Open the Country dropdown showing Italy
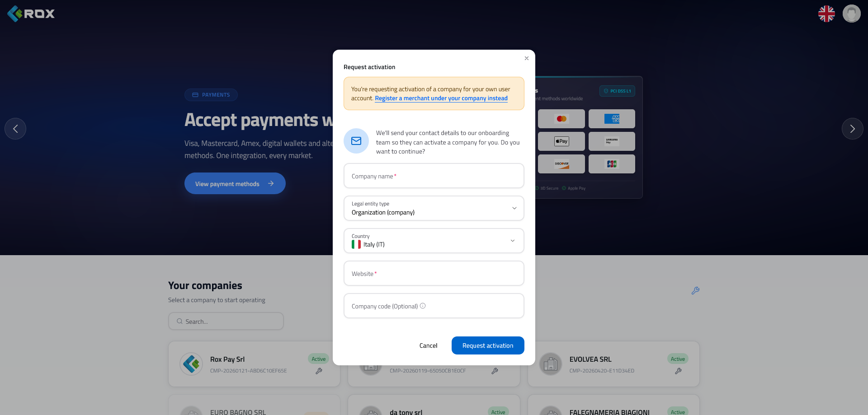 click(x=434, y=241)
